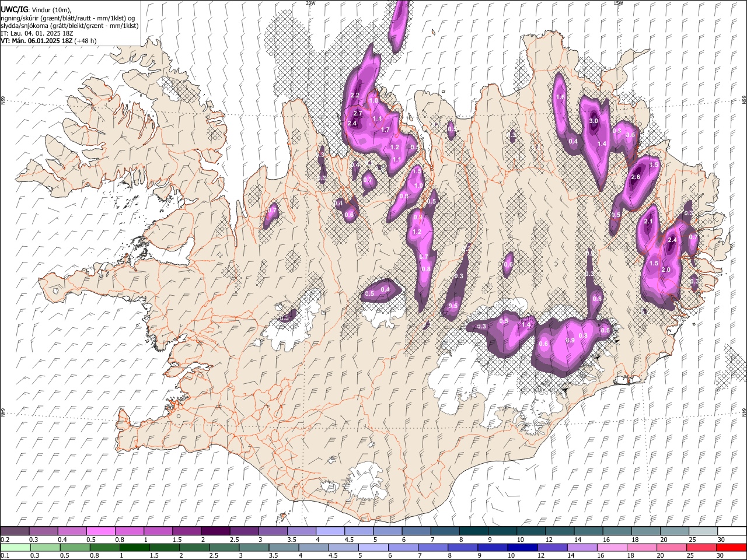Screen dimensions: 747x560
Task: Click the 2.2 snowfall value on the map
Action: (x=354, y=96)
